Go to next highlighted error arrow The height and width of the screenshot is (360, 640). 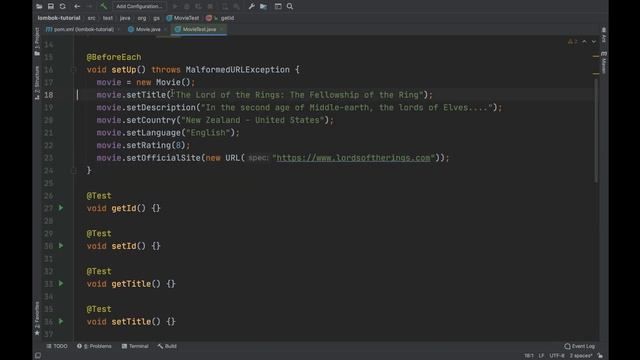pos(594,42)
